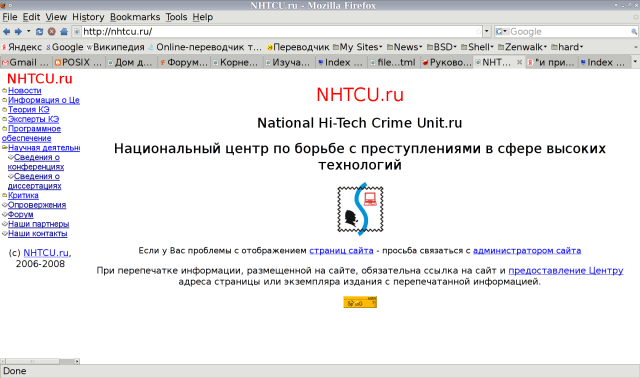640x378 pixels.
Task: Click the Forward navigation arrow
Action: pyautogui.click(x=18, y=31)
